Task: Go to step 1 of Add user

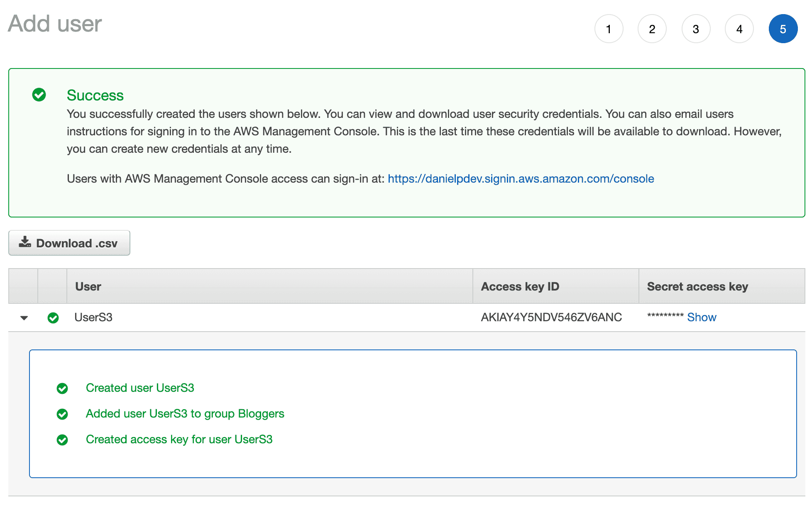Action: click(609, 29)
